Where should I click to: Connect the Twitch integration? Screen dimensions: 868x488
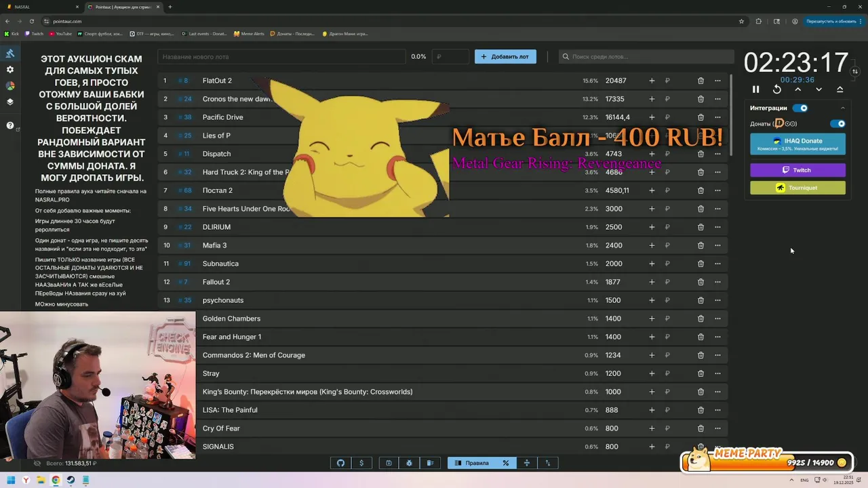coord(797,170)
